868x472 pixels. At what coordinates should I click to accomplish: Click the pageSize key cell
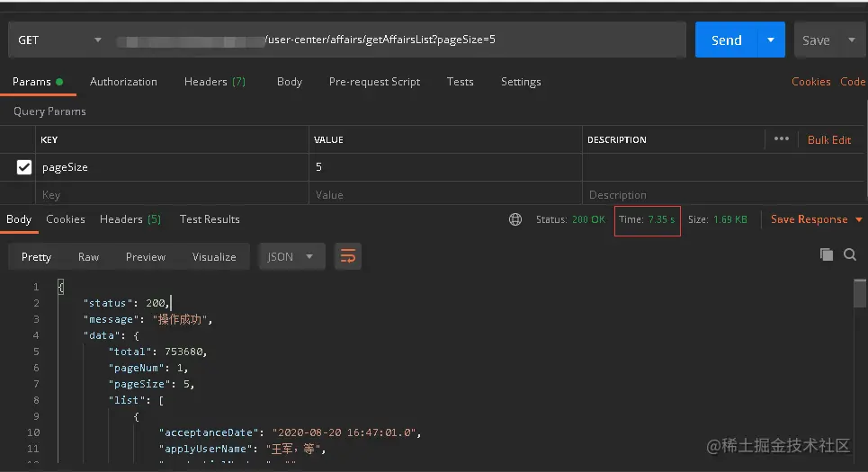tap(172, 167)
